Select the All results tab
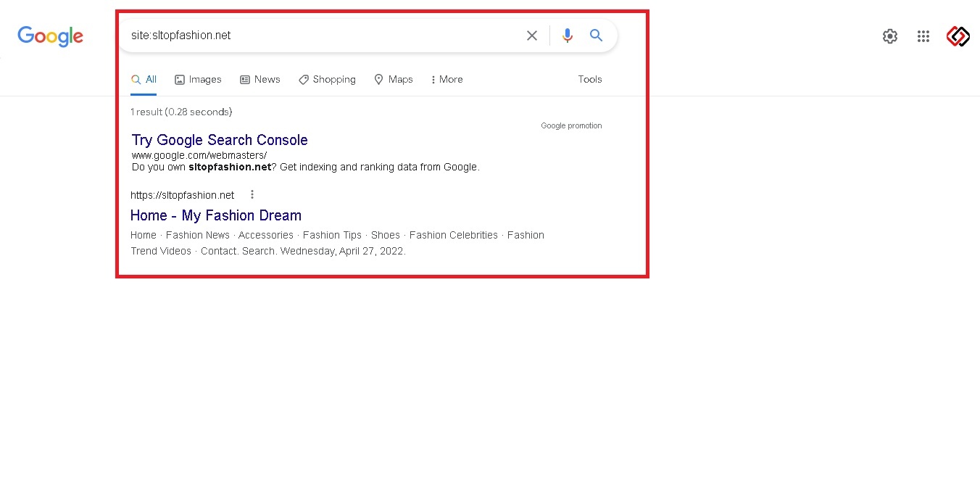Screen dimensions: 980x480 click(x=144, y=80)
